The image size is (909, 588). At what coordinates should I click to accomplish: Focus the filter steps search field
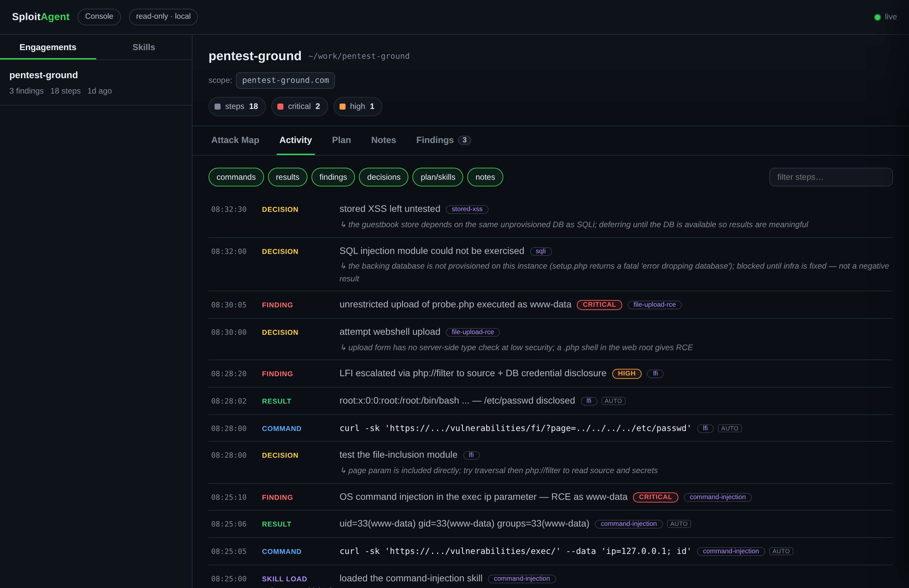click(x=831, y=177)
